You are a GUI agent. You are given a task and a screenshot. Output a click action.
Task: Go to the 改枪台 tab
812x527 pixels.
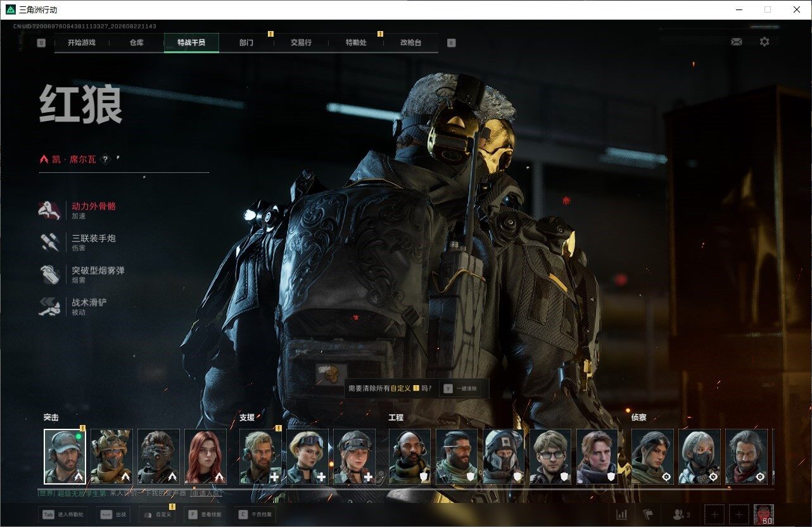pyautogui.click(x=410, y=43)
